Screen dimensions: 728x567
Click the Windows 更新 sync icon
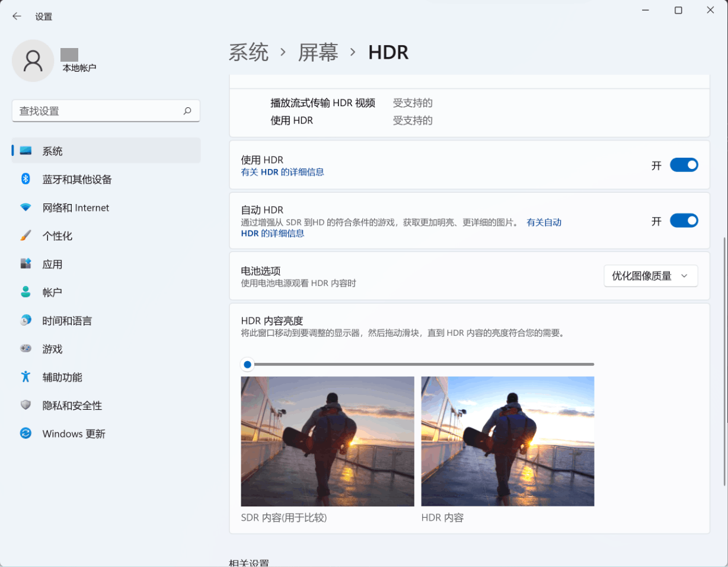click(25, 434)
